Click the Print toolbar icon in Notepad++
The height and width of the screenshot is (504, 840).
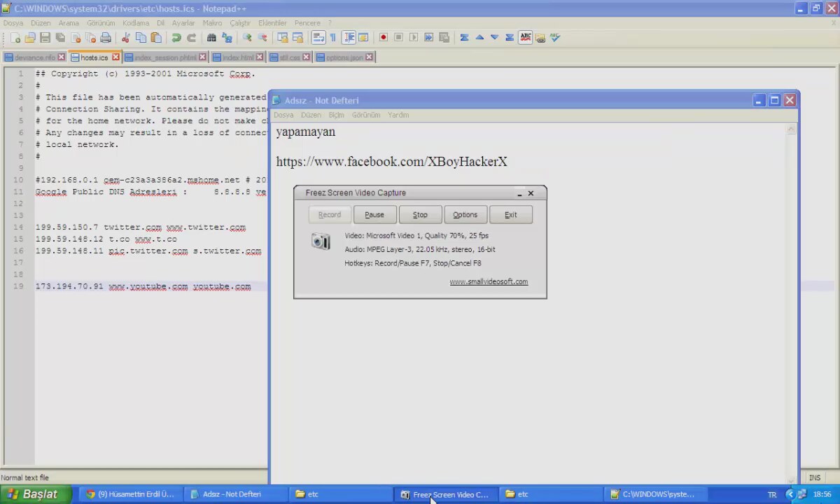coord(106,38)
